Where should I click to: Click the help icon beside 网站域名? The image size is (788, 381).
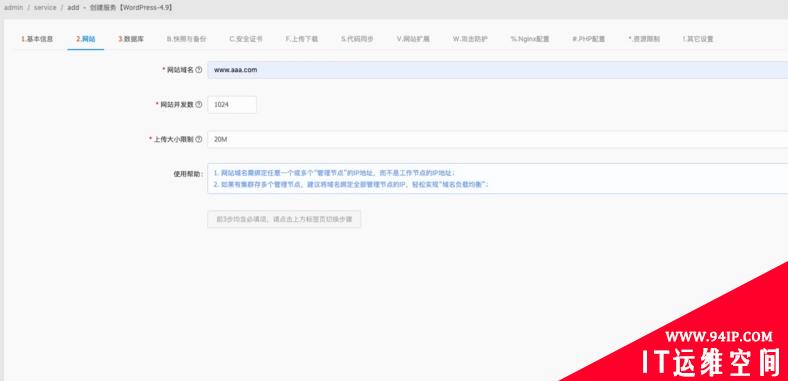coord(199,70)
